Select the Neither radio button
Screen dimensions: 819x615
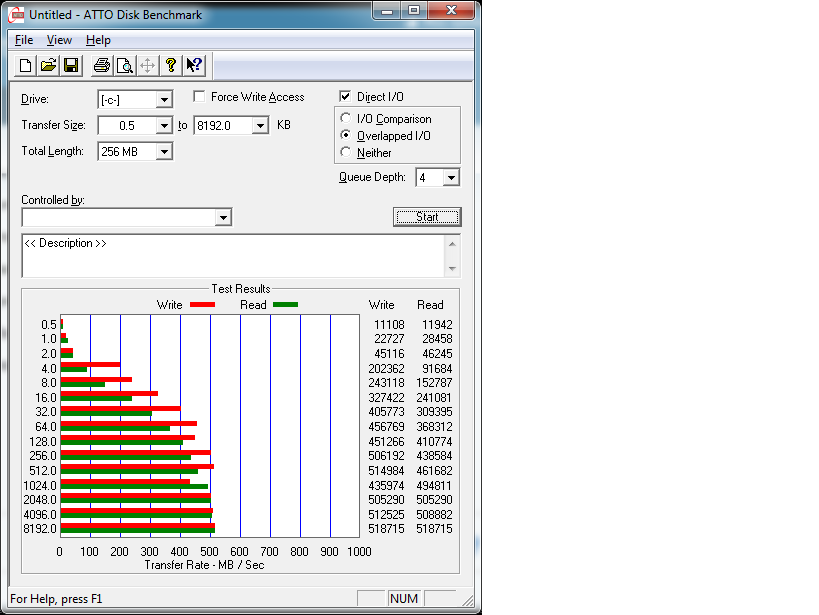click(x=345, y=152)
